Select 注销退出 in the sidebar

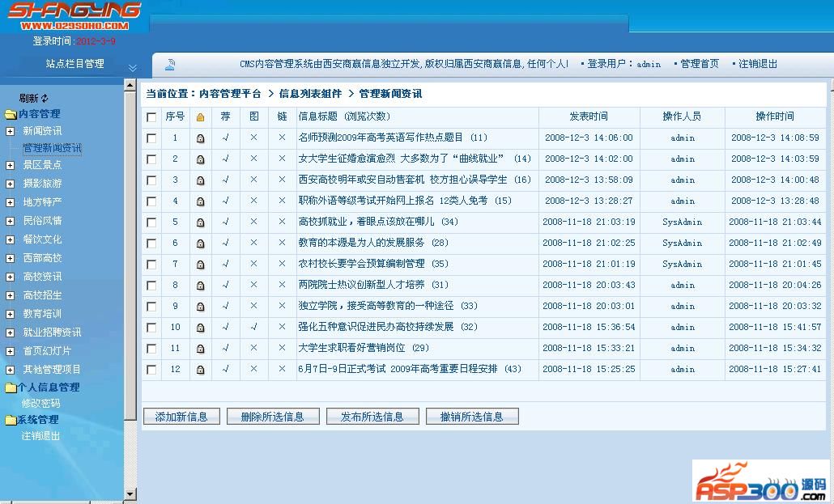(x=41, y=436)
